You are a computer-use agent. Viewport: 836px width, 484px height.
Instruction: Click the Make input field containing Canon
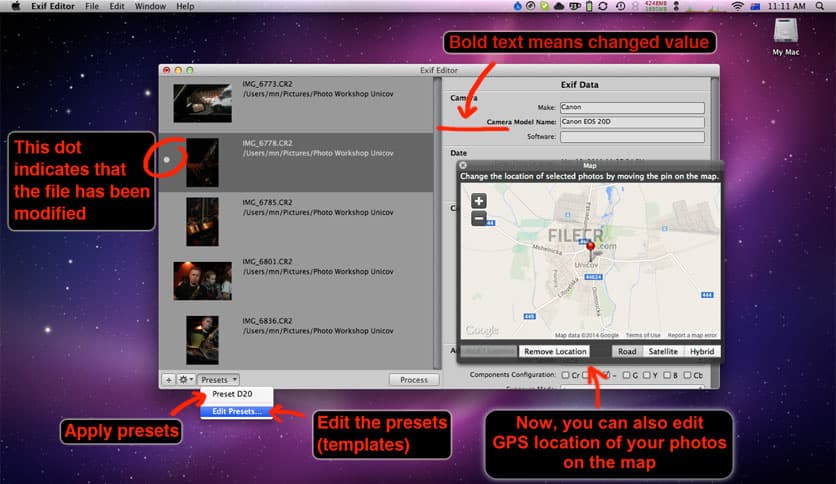(x=632, y=108)
